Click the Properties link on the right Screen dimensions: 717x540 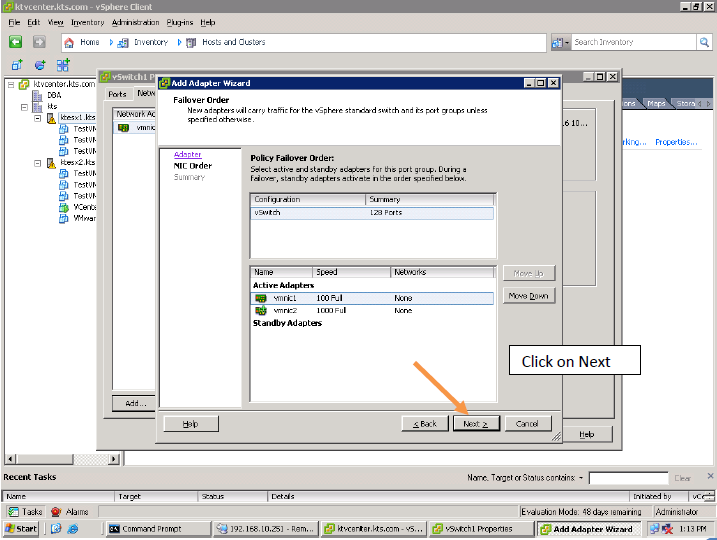676,142
